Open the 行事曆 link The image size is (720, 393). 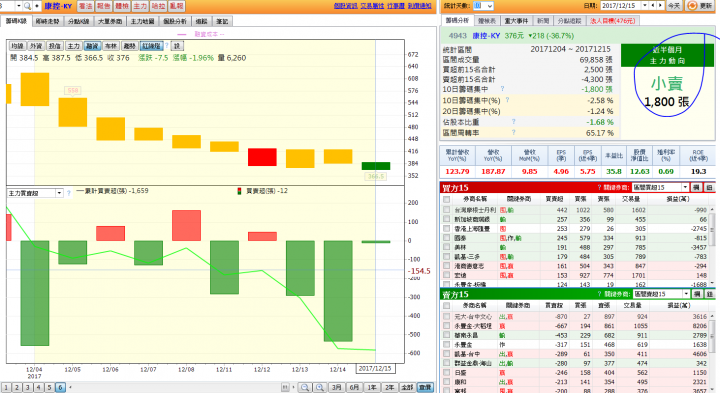point(396,6)
